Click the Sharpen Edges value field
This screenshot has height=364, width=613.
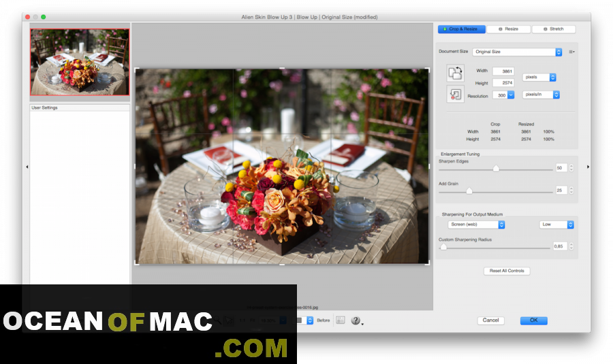point(561,168)
